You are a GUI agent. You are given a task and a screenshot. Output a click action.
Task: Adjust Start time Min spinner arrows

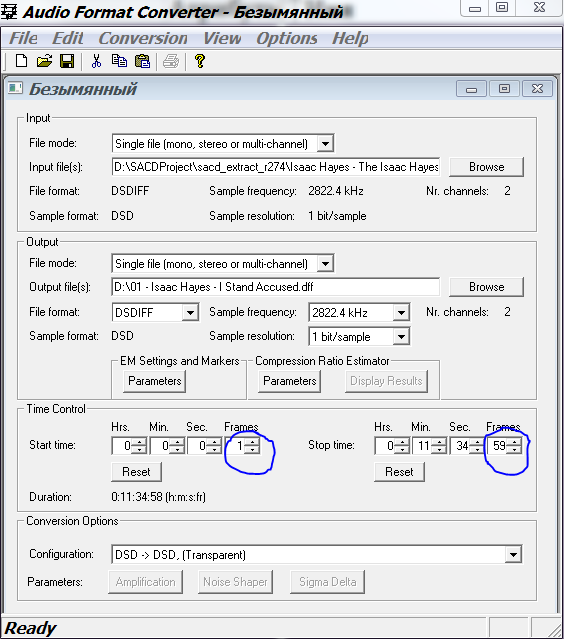[x=177, y=445]
